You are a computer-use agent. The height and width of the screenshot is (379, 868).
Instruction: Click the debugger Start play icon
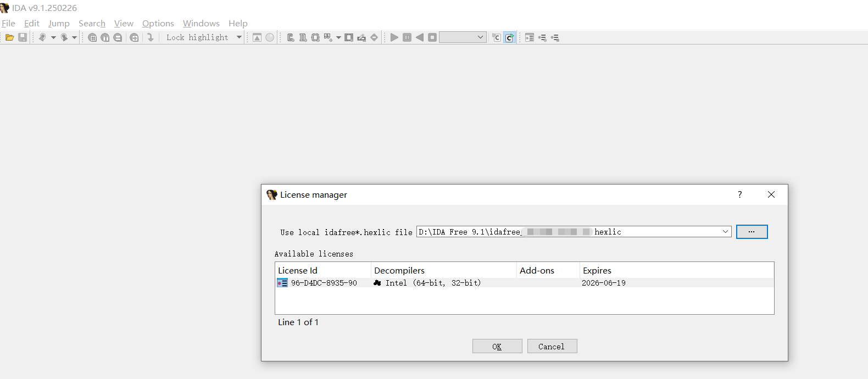point(394,37)
